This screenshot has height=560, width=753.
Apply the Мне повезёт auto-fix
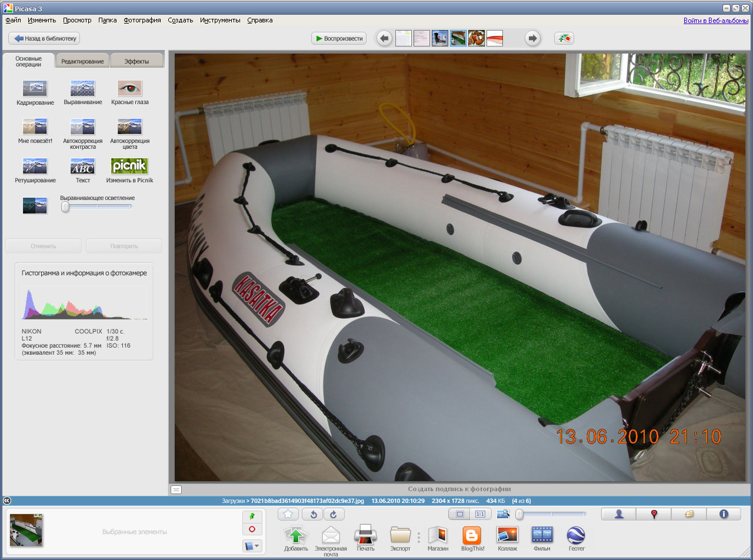pyautogui.click(x=35, y=127)
